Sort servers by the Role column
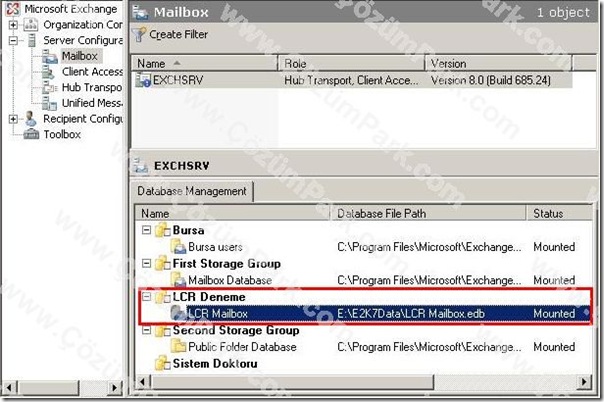 click(351, 64)
